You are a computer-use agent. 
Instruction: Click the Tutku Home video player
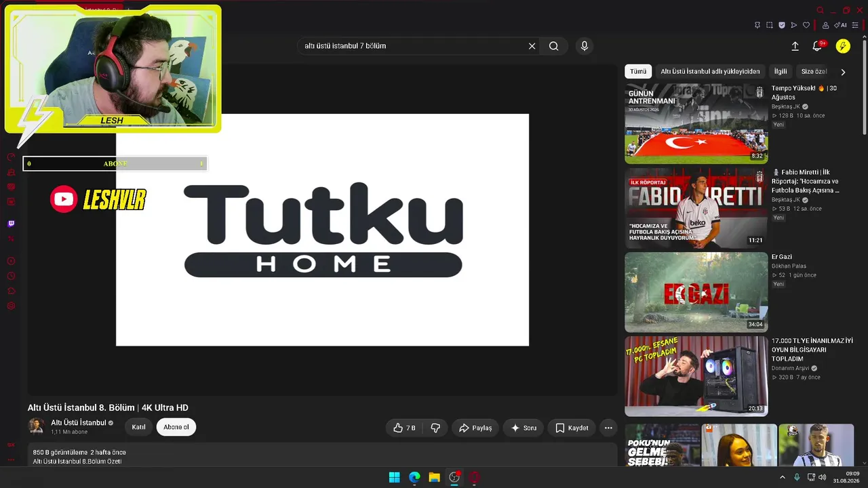tap(322, 230)
